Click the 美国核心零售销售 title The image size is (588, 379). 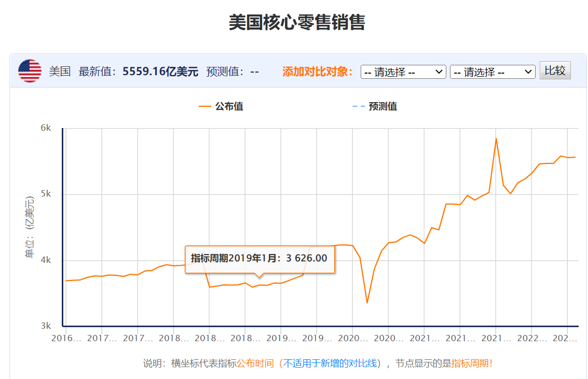click(294, 22)
